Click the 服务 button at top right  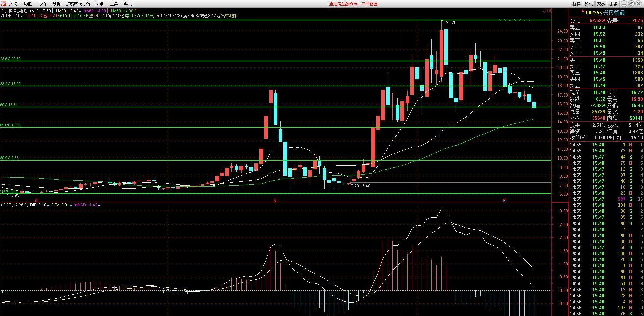coord(613,4)
